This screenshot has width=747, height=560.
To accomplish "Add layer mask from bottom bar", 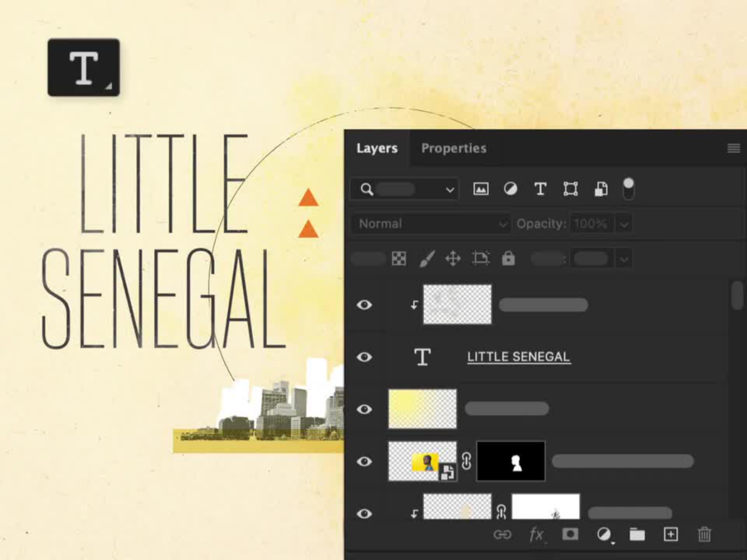I will tap(570, 534).
